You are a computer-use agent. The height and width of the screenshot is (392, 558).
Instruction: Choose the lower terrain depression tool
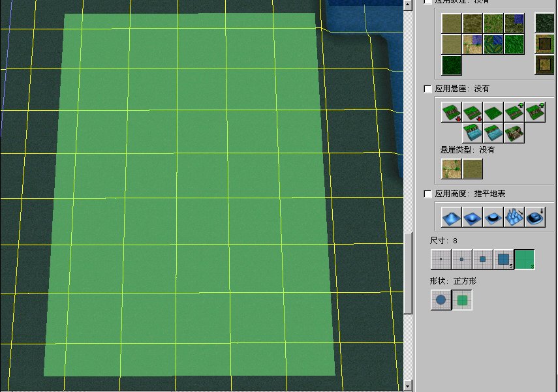(473, 217)
